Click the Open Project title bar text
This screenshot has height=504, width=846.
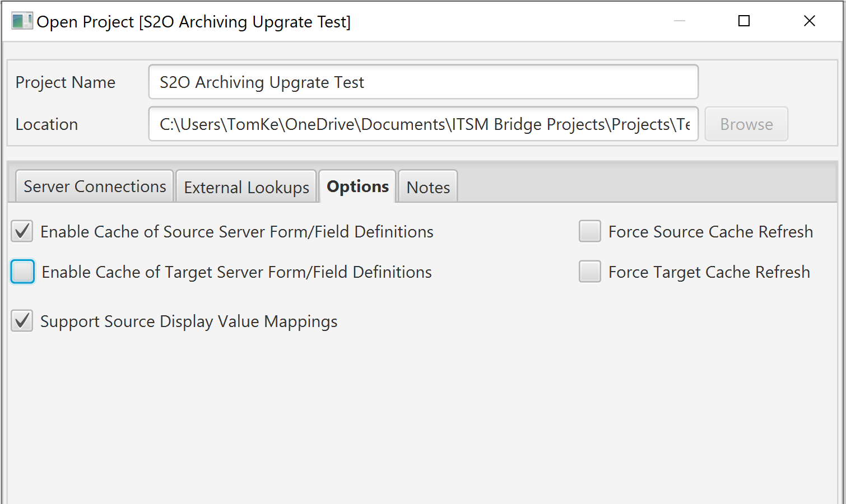pos(194,22)
